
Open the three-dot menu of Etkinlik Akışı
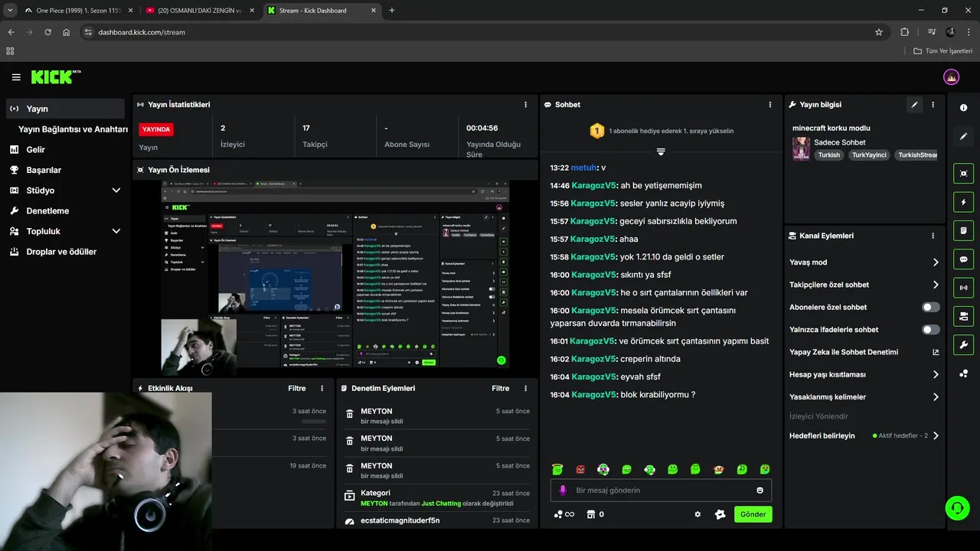[x=322, y=389]
